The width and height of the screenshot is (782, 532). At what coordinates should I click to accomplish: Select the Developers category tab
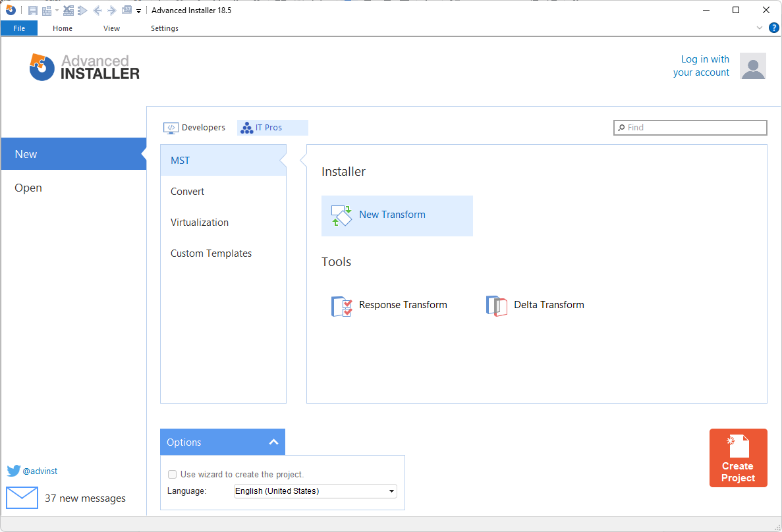pos(194,128)
